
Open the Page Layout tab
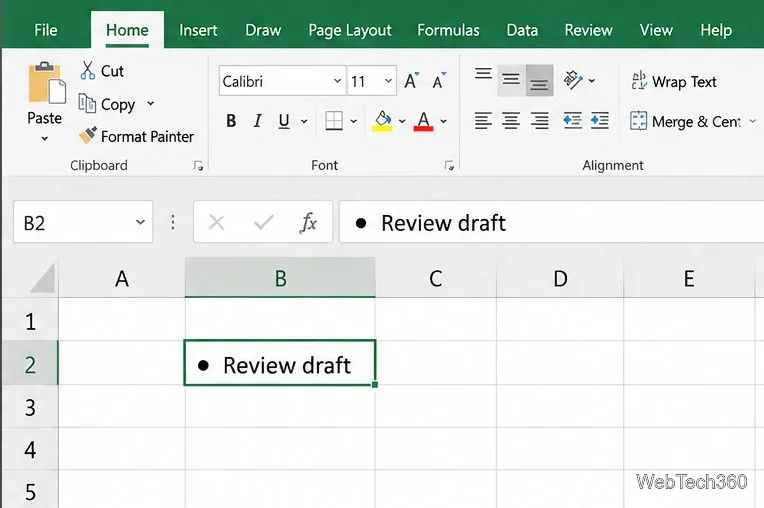pos(350,30)
